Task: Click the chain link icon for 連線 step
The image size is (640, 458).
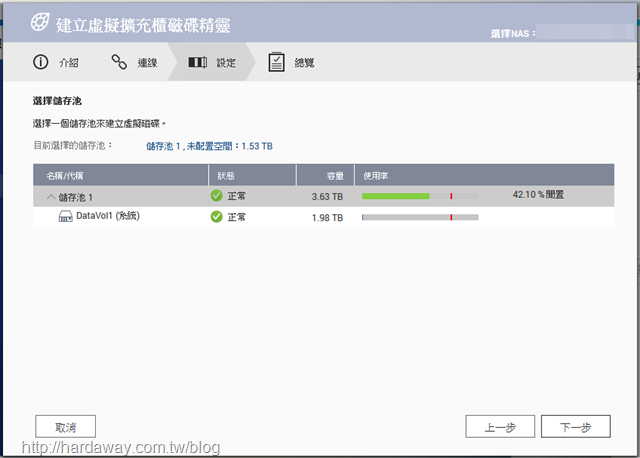Action: tap(119, 62)
